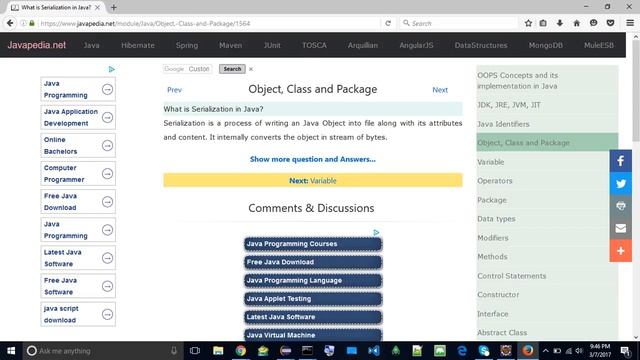Open the Spring menu in navbar
The image size is (640, 360).
(x=187, y=45)
